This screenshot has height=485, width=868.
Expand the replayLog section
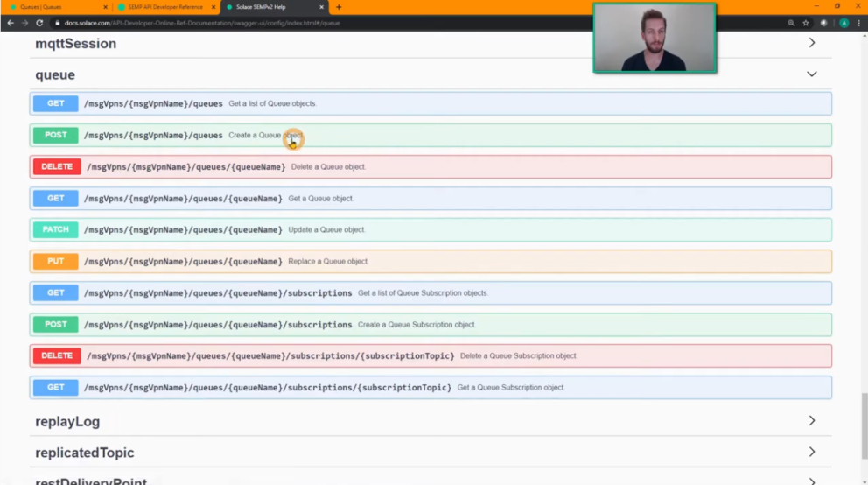(x=811, y=421)
